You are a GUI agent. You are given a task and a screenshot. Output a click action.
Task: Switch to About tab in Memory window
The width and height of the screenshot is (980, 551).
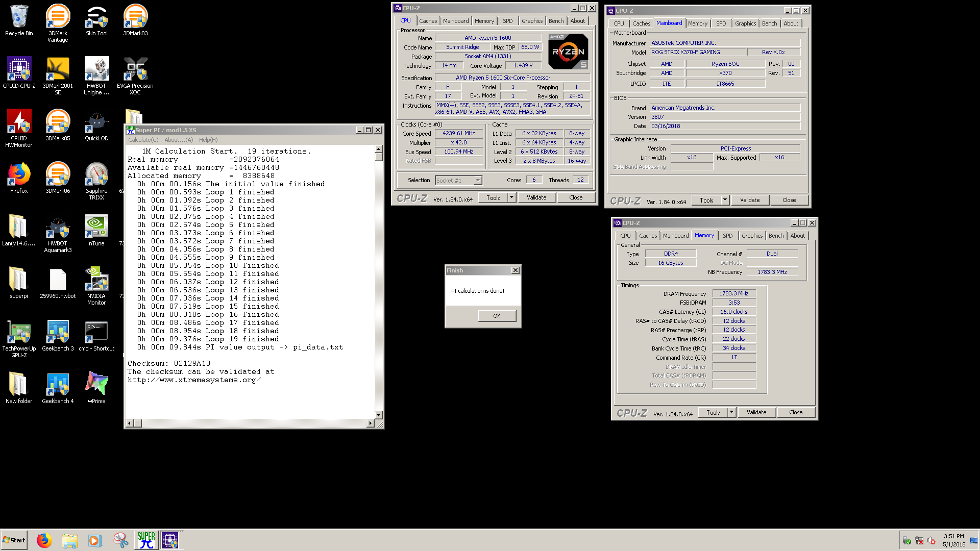point(797,236)
